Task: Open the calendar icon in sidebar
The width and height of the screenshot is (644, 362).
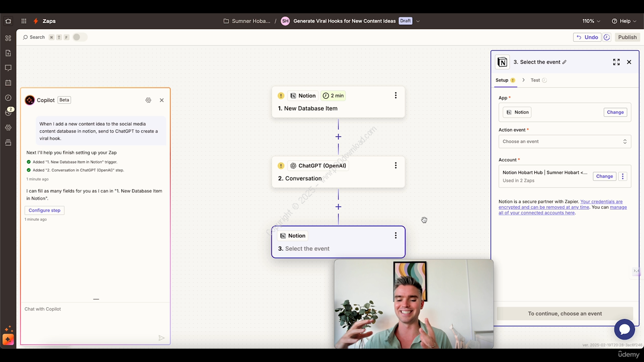Action: pyautogui.click(x=8, y=83)
